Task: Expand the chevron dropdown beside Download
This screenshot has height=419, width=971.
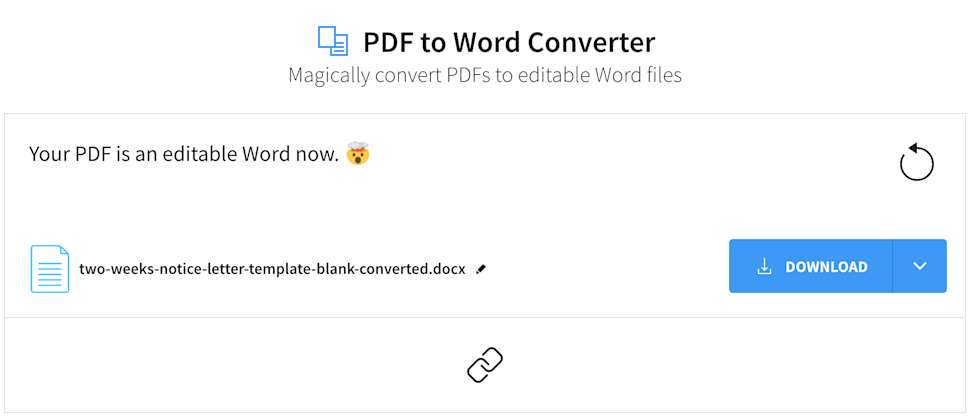Action: click(920, 266)
